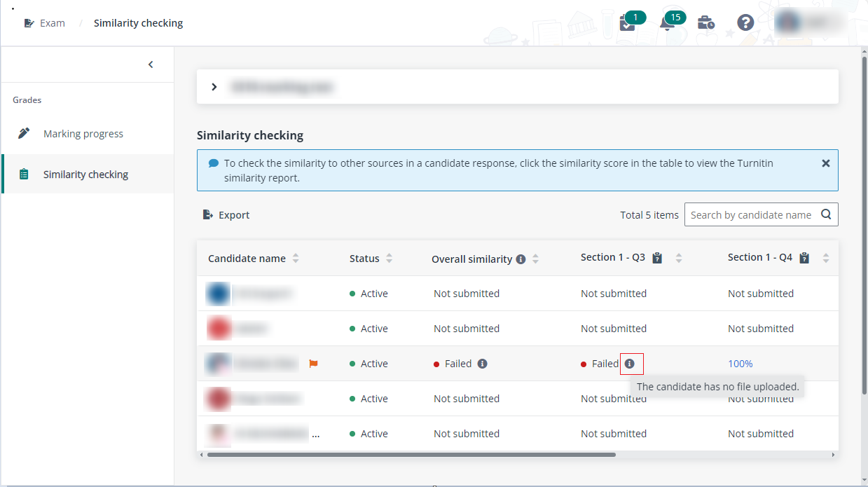Collapse the left sidebar with the chevron

(151, 64)
